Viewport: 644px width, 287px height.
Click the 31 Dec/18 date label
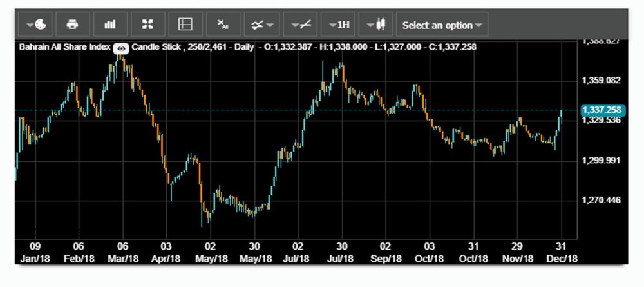[561, 252]
